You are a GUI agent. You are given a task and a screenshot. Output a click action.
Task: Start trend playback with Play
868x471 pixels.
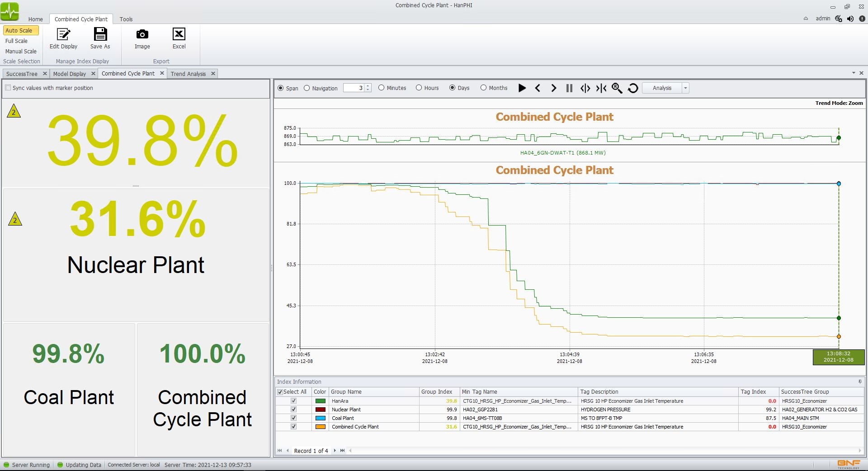click(522, 88)
